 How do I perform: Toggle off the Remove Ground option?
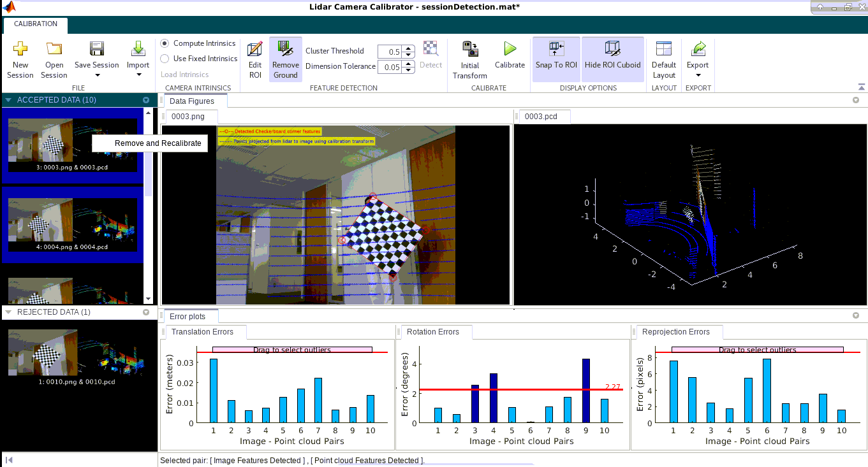[285, 57]
